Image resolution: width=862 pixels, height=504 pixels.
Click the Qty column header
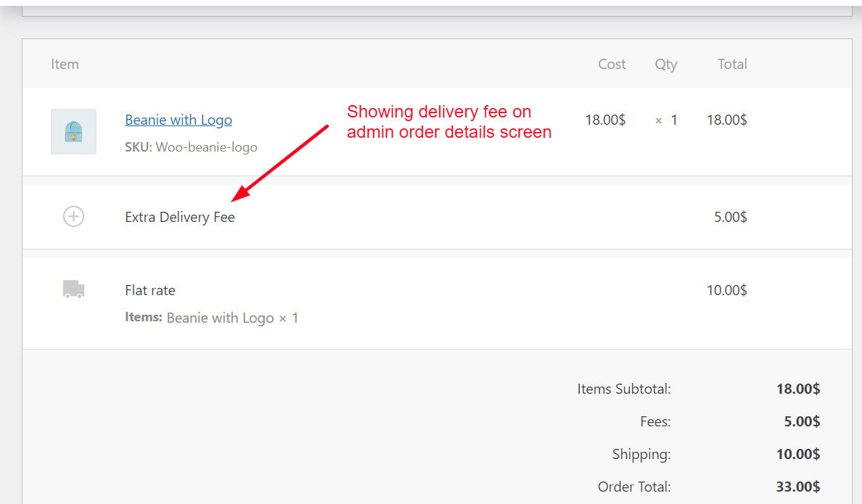pos(666,64)
